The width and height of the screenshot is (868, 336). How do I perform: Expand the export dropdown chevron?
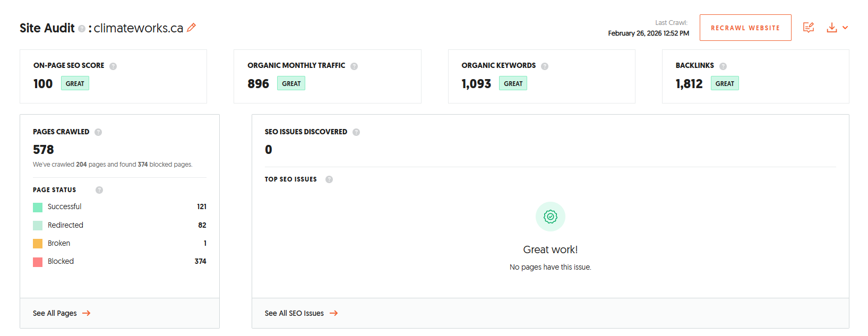(845, 28)
